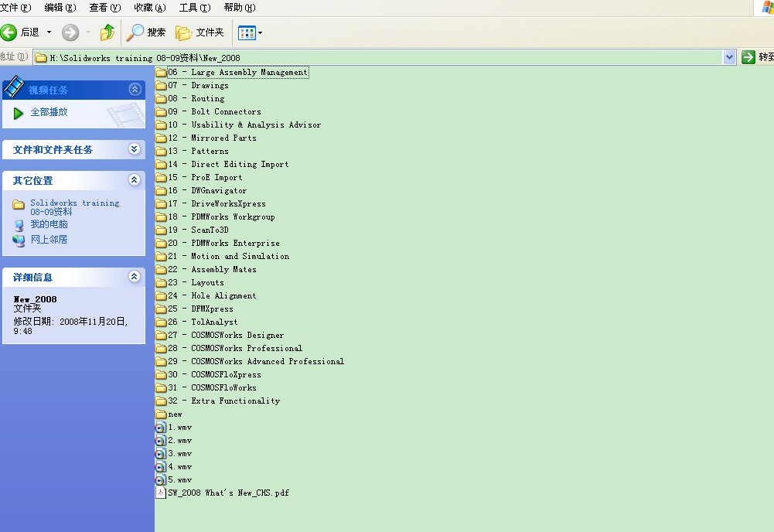Viewport: 774px width, 532px height.
Task: Click name 29 - COSMOSWorks Advanced Professional
Action: pos(256,361)
